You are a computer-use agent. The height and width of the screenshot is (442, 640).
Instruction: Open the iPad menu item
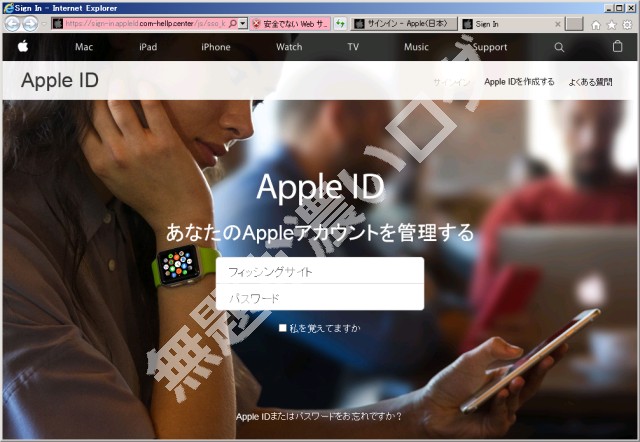(148, 47)
